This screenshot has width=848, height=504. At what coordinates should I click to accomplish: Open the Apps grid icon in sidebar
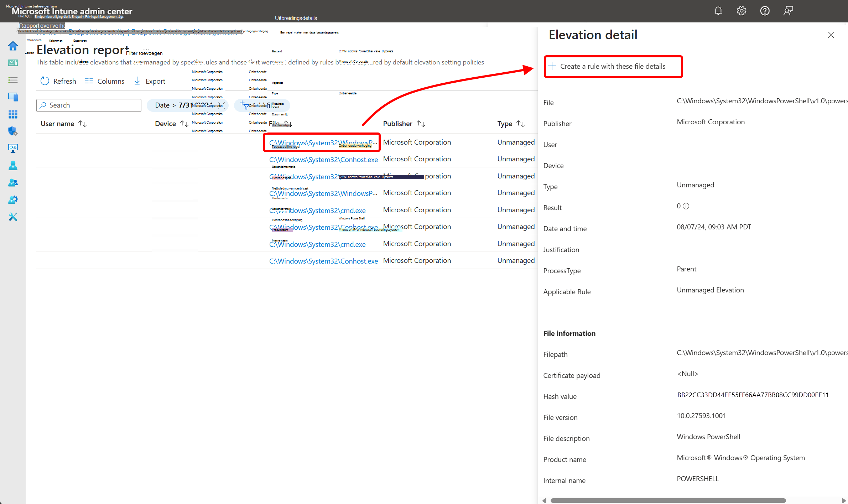tap(13, 114)
